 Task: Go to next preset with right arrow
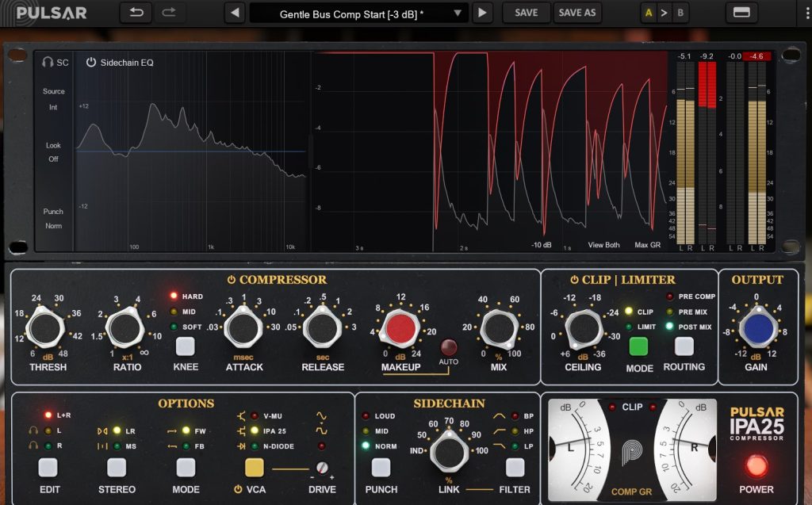point(482,13)
